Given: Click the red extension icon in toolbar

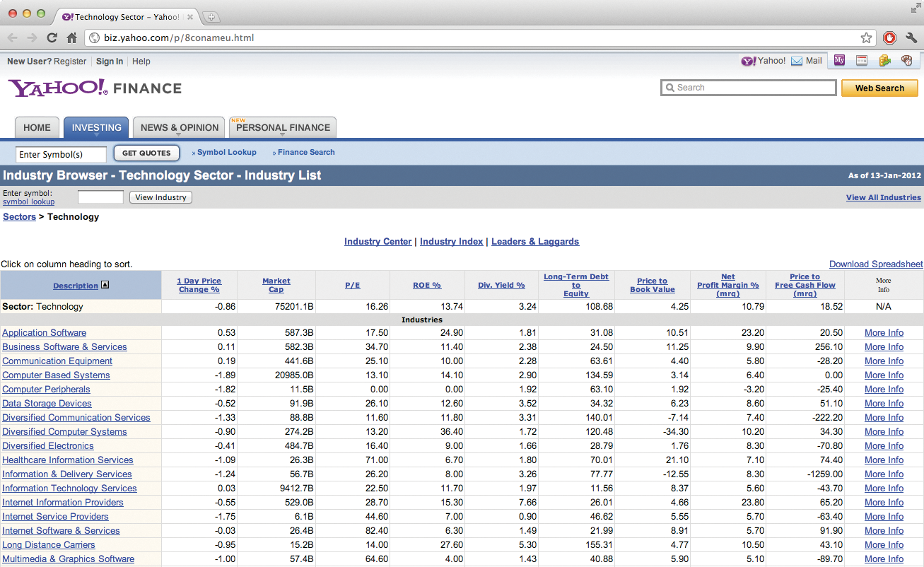Looking at the screenshot, I should click(890, 38).
